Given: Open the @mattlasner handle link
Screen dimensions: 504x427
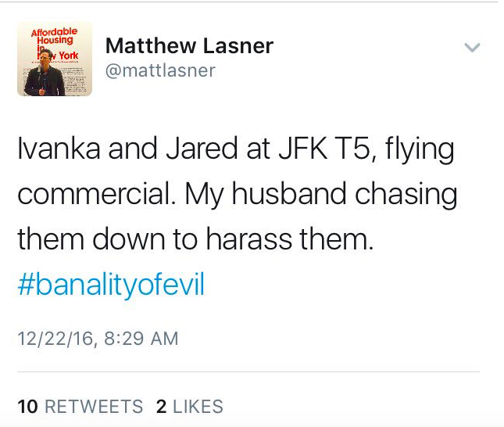Looking at the screenshot, I should (160, 70).
